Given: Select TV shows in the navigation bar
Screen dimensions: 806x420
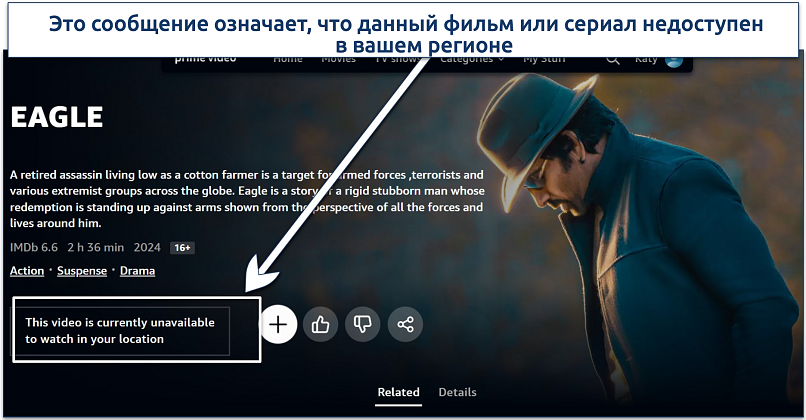Looking at the screenshot, I should click(398, 60).
